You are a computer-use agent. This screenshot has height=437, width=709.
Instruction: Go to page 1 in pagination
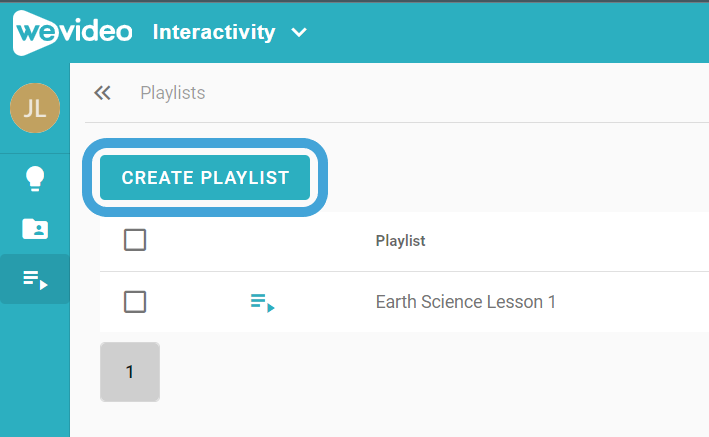point(130,372)
